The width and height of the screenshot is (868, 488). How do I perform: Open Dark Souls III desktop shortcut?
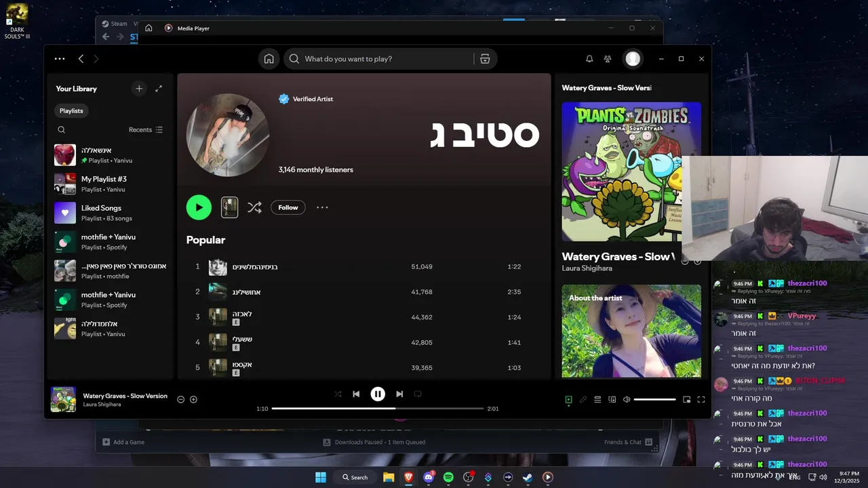click(18, 20)
